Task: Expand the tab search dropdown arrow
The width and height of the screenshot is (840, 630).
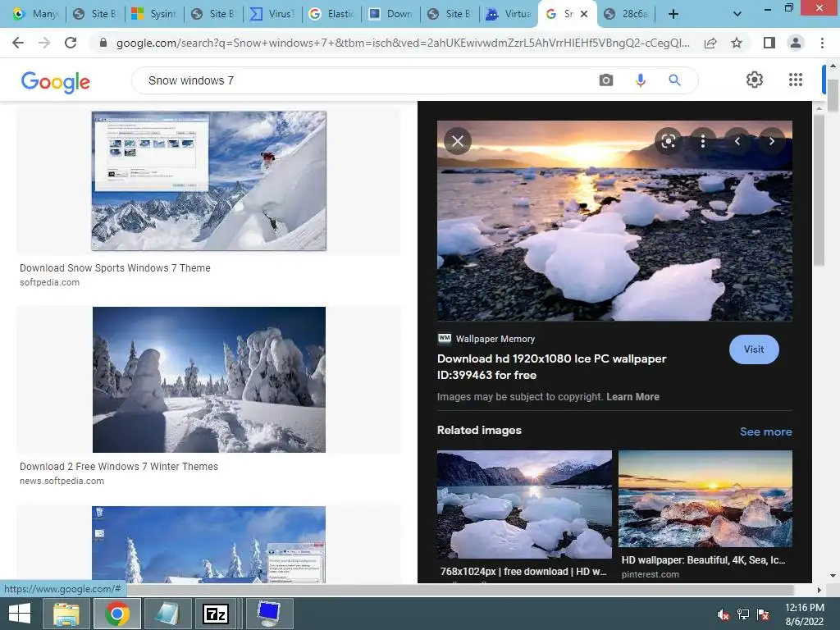Action: pos(737,14)
